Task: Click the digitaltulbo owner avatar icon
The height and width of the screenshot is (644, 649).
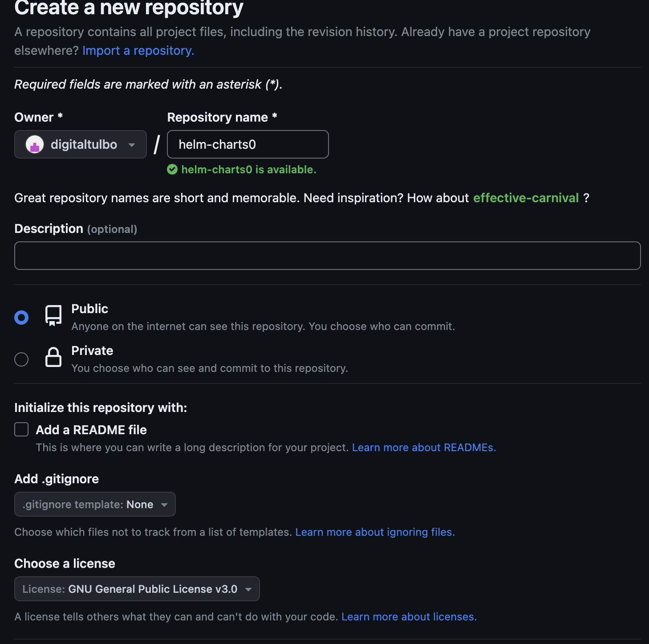Action: click(35, 144)
